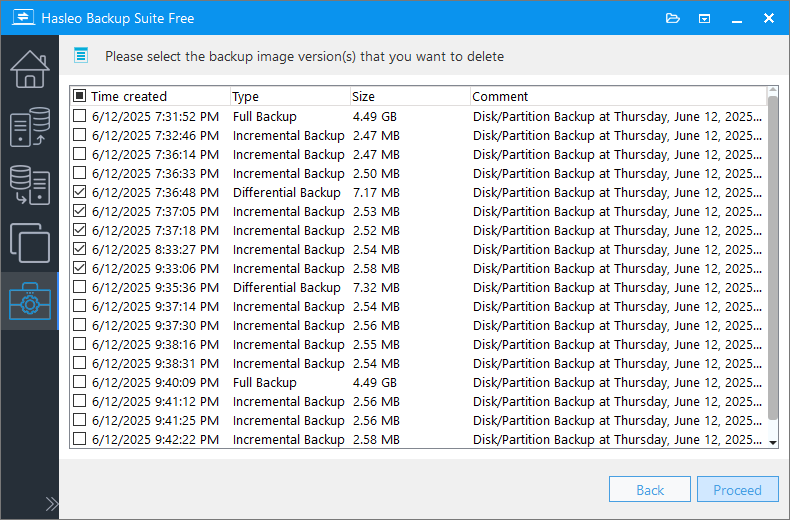Check the 9:37:30 PM backup checkbox
The width and height of the screenshot is (790, 520).
pos(80,325)
